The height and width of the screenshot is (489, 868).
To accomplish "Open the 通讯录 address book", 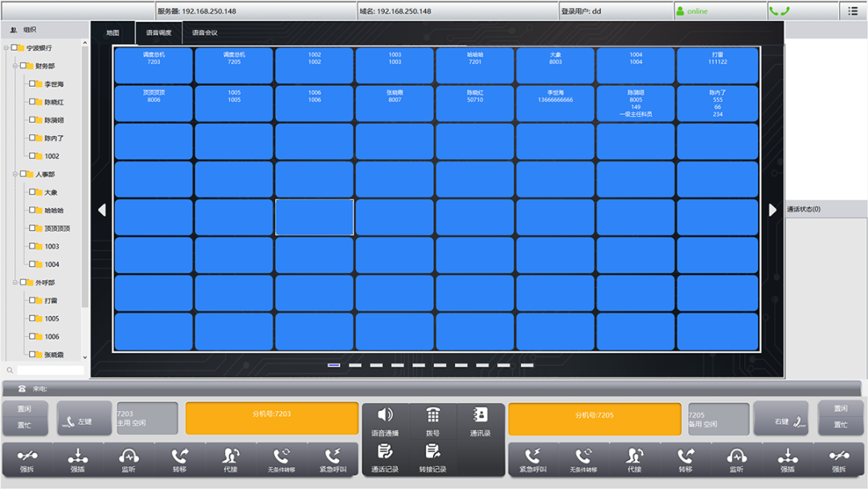I will click(x=481, y=415).
